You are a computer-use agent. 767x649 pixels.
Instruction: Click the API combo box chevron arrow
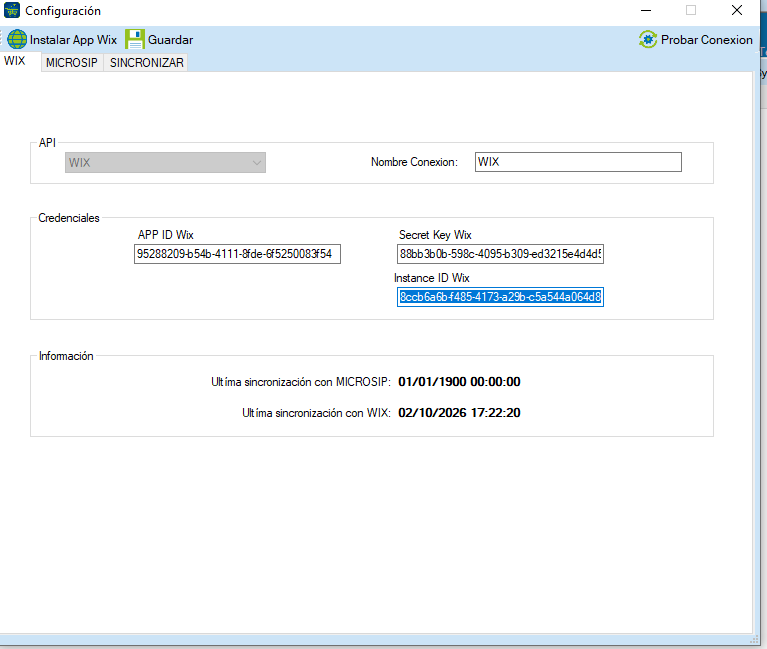pos(257,162)
